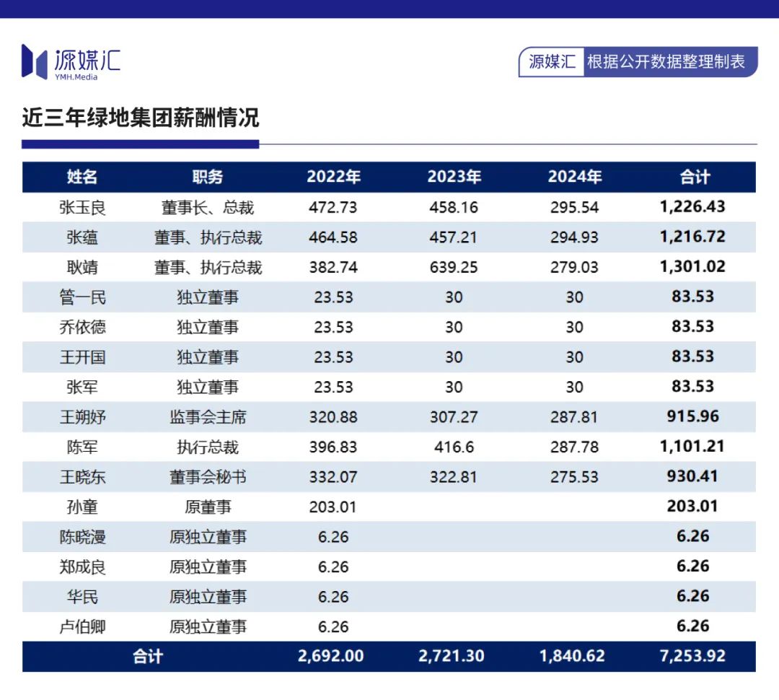Click the name 乔依德
This screenshot has width=779, height=700.
(x=82, y=327)
